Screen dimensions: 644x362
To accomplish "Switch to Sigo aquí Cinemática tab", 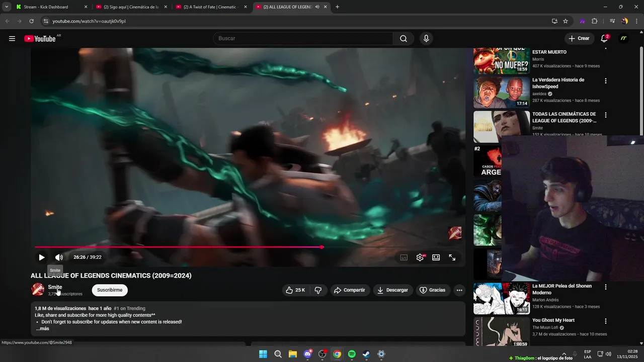I will point(131,7).
